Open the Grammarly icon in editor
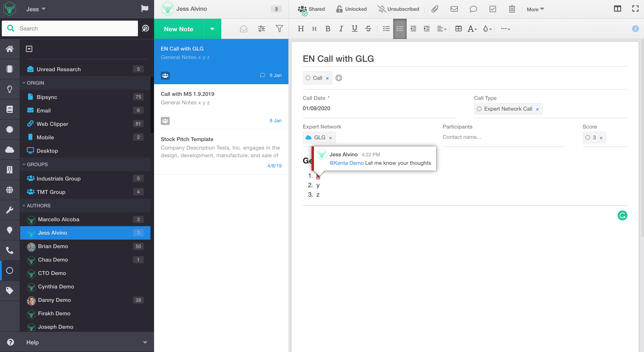Viewport: 644px width, 352px height. (622, 215)
